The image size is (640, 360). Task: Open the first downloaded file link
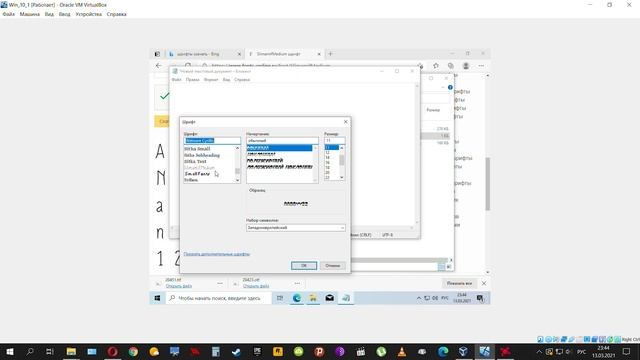[x=179, y=286]
